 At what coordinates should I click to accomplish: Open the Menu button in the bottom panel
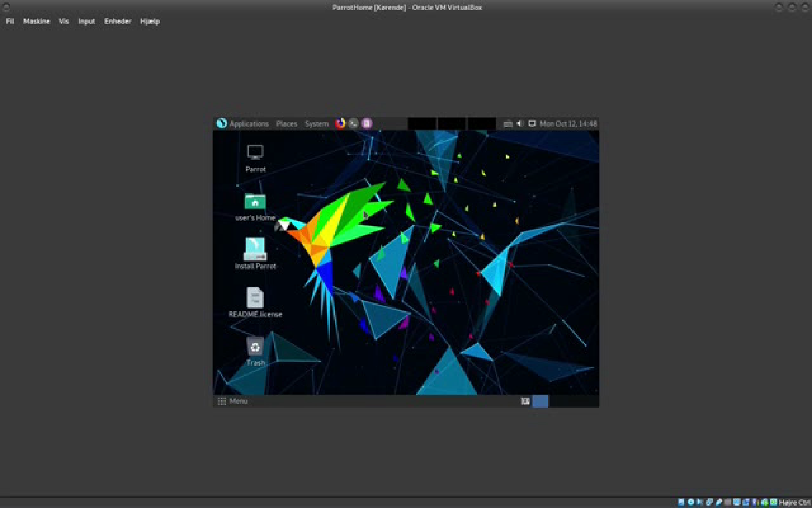point(232,401)
